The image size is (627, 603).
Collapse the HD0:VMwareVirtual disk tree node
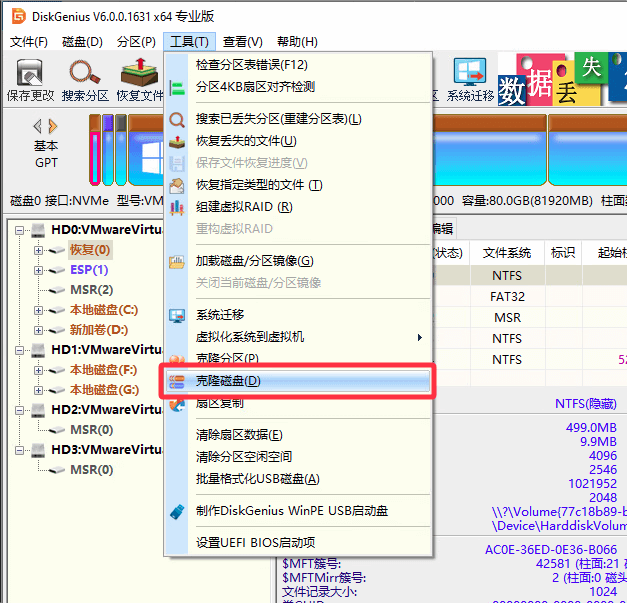pos(19,230)
